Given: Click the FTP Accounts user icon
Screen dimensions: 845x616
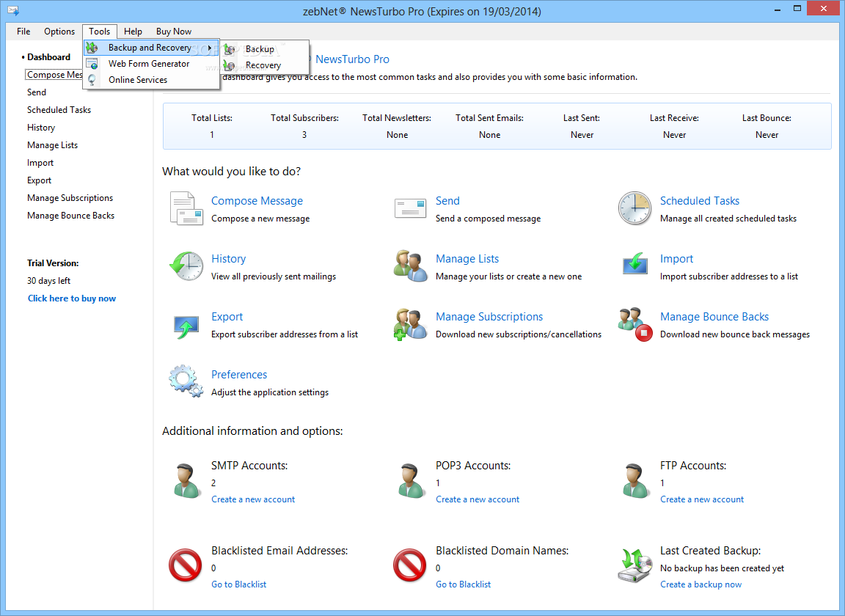Looking at the screenshot, I should coord(636,481).
